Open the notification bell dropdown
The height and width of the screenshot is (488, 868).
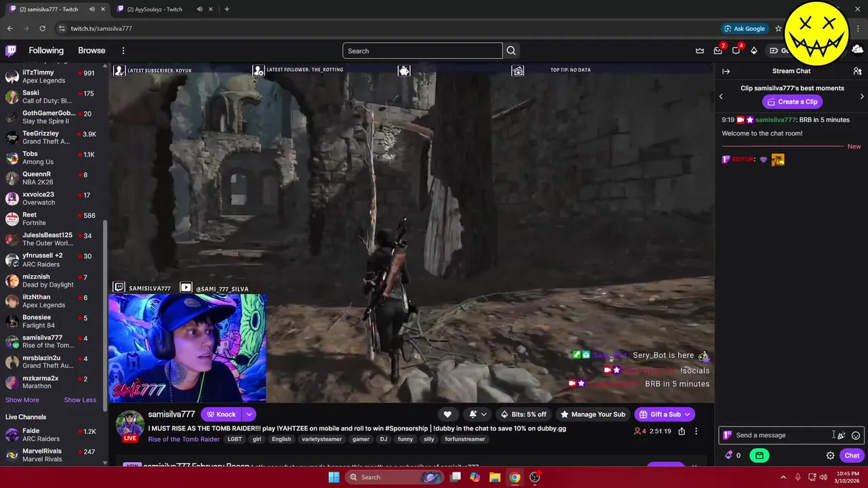(x=477, y=414)
